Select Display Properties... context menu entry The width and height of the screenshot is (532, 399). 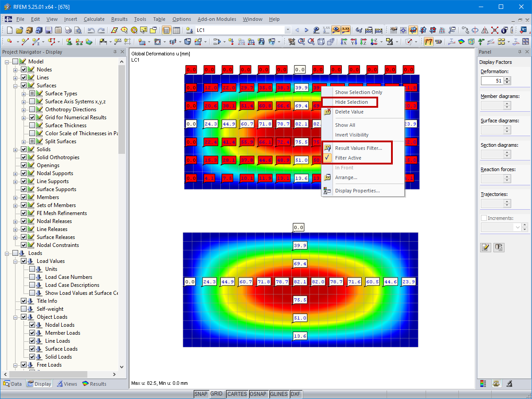(357, 191)
